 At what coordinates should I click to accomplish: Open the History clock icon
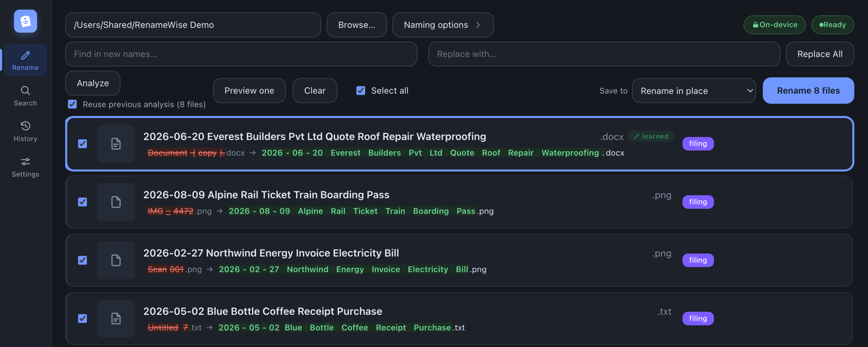(x=25, y=126)
